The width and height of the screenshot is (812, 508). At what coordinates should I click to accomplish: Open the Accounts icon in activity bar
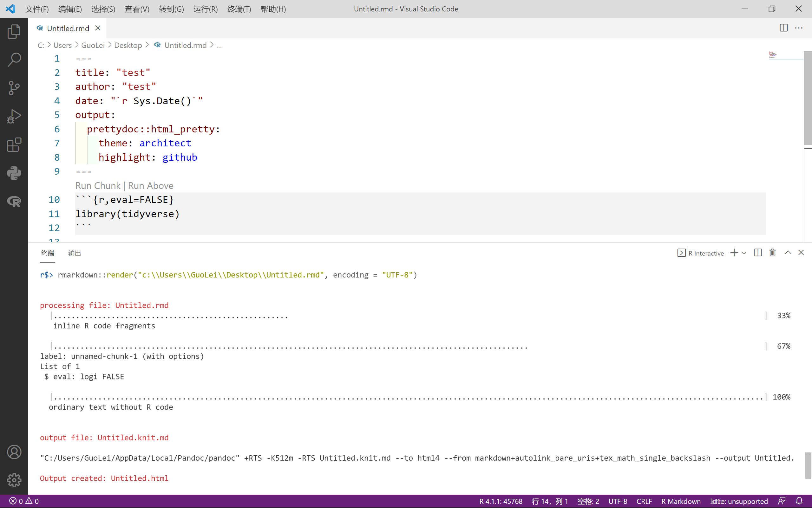(14, 452)
